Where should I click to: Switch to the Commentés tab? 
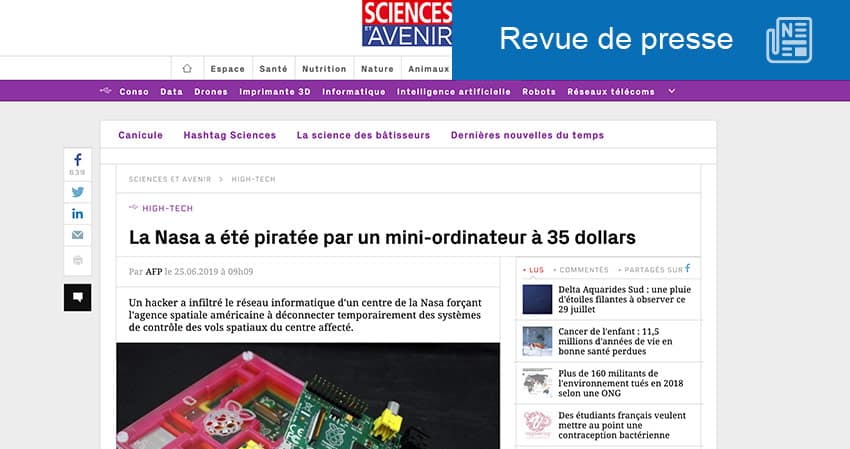tap(581, 270)
